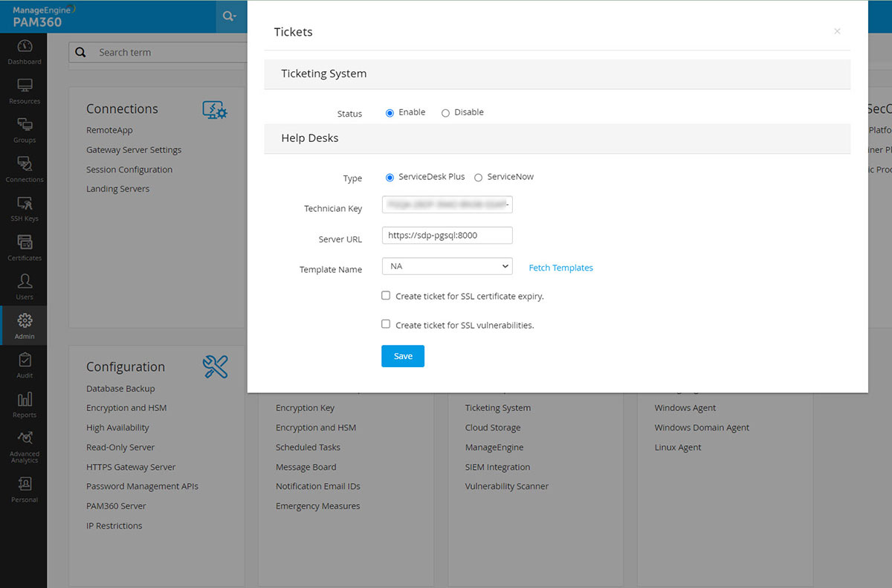
Task: Open Database Backup link
Action: [120, 389]
